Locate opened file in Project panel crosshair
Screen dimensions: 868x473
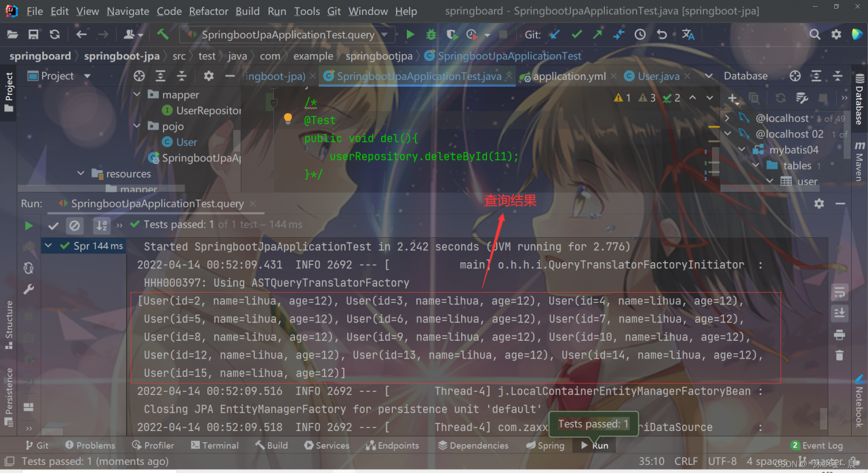click(x=139, y=76)
